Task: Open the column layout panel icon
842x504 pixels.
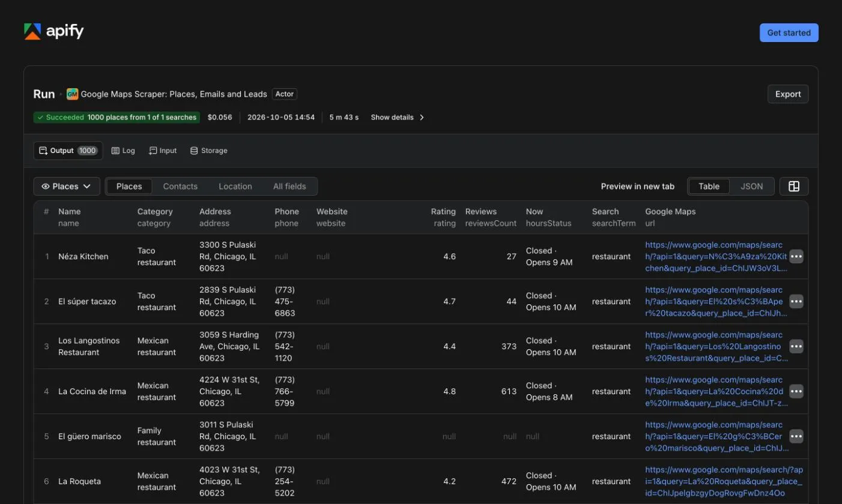Action: 794,187
